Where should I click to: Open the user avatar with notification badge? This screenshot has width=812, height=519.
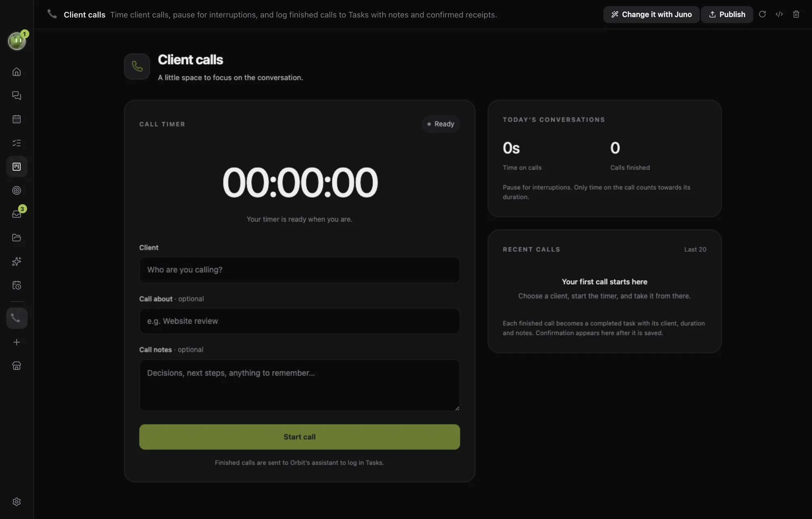point(17,41)
